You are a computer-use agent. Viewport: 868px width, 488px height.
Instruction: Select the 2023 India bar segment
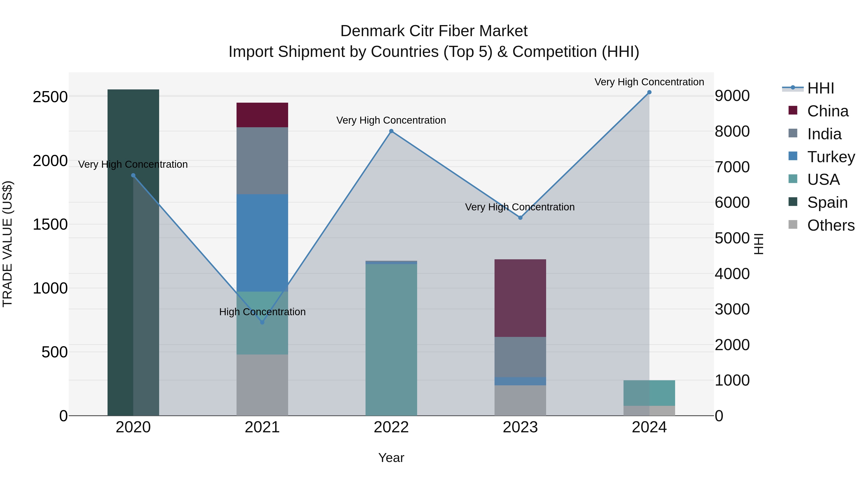click(x=520, y=357)
